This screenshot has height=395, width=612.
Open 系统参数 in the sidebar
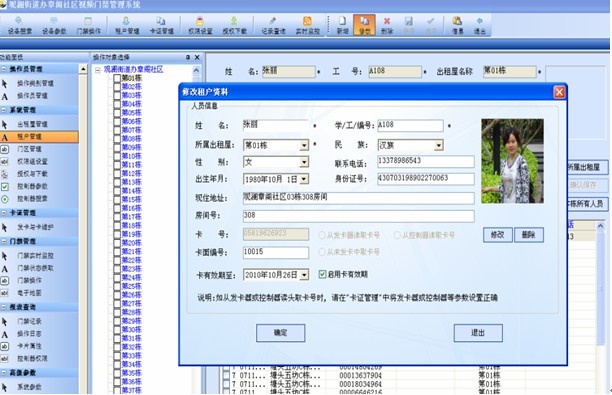(x=29, y=387)
